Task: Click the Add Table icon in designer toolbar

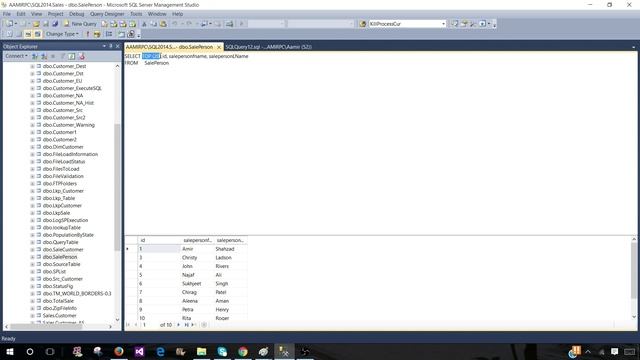Action: point(121,34)
